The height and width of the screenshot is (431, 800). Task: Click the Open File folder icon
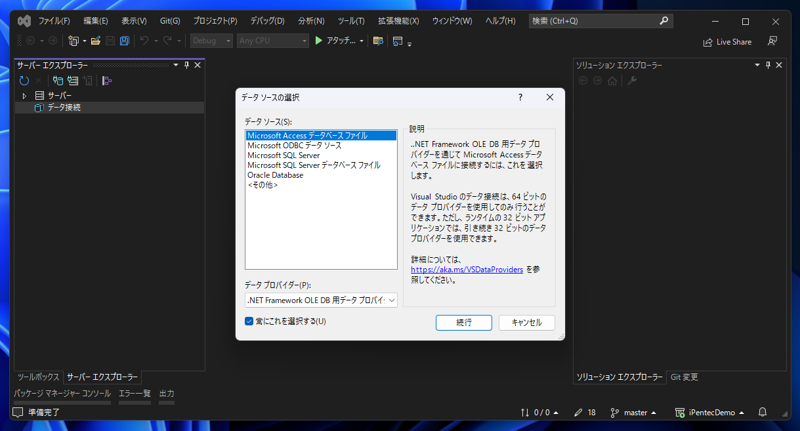pos(95,41)
